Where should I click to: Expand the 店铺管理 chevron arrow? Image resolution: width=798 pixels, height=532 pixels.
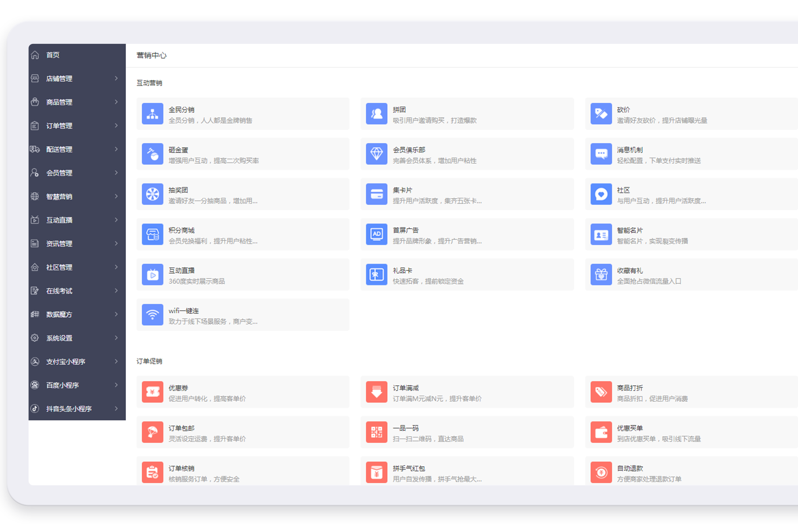point(116,78)
